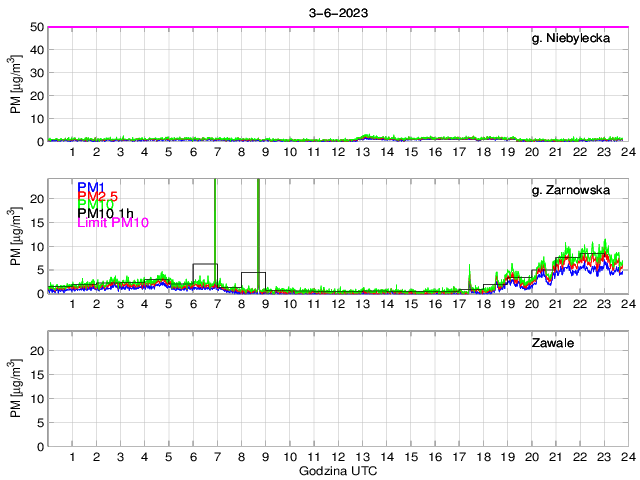Click the green spike near hour 7 in Zarnowska chart
Viewport: 640px width, 480px height.
click(x=215, y=230)
